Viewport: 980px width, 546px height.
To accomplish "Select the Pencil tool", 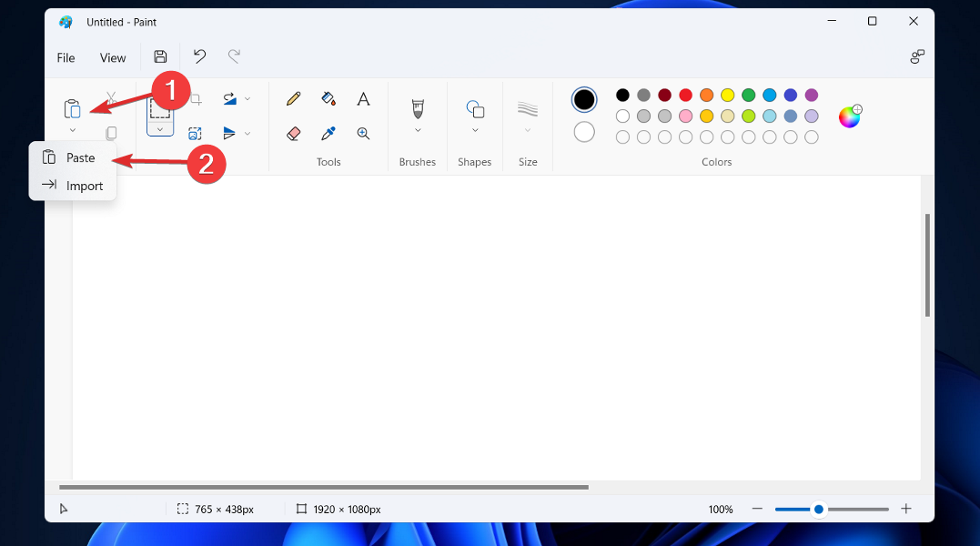I will (x=292, y=98).
